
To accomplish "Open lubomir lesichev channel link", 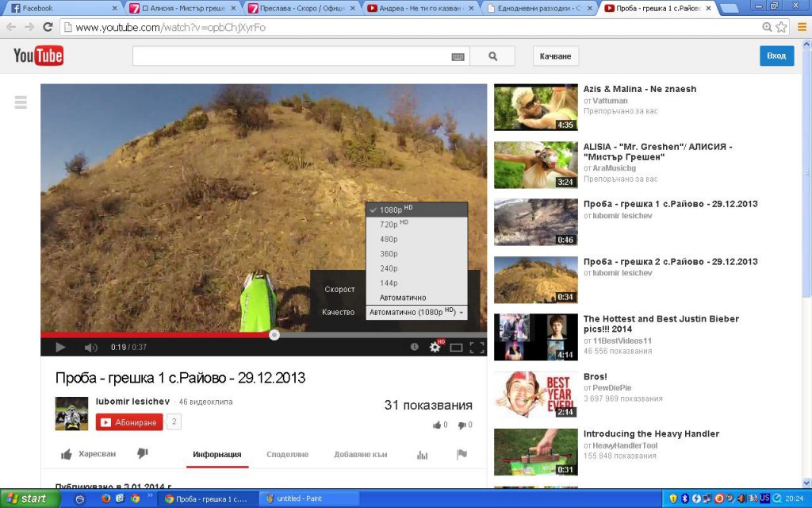I will coord(132,401).
